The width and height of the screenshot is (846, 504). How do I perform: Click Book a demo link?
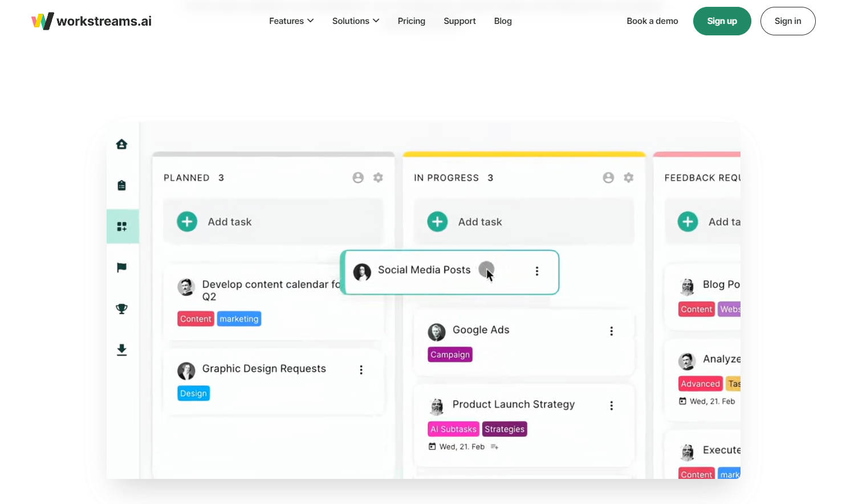click(652, 21)
